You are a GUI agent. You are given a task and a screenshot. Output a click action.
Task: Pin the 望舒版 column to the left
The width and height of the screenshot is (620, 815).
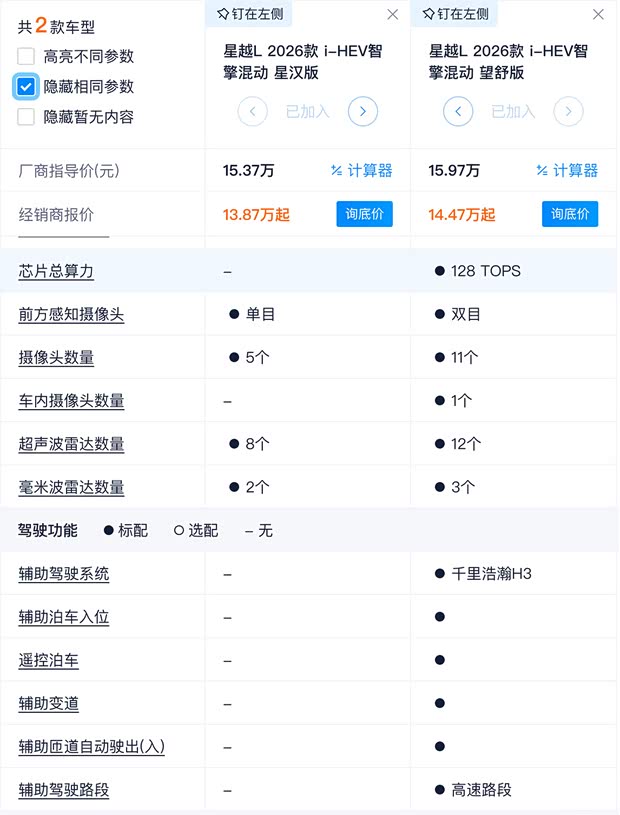[x=456, y=14]
